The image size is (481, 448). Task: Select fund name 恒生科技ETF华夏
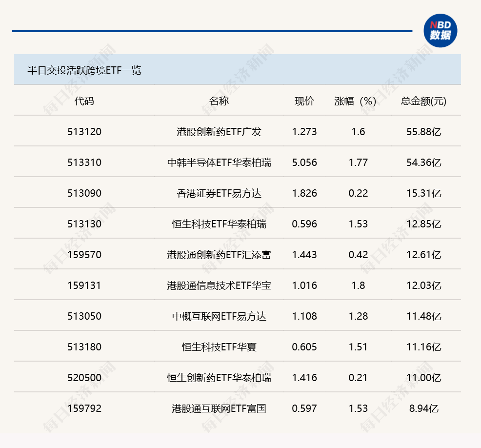219,347
